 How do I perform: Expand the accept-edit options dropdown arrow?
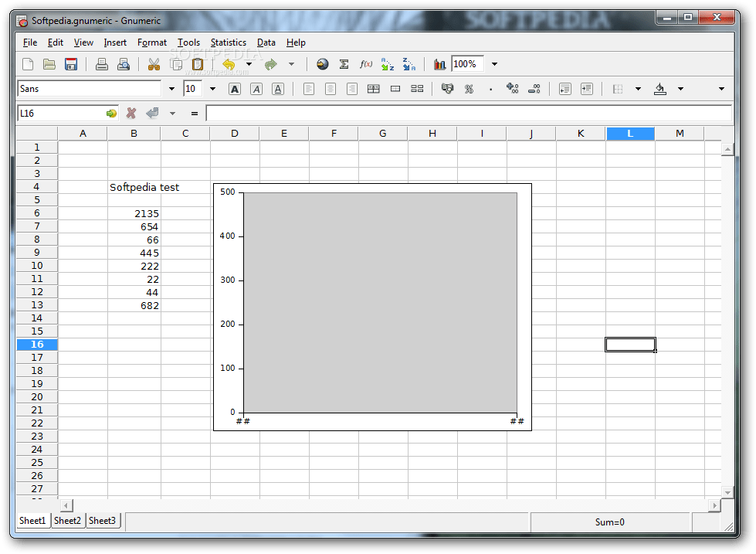(x=172, y=114)
